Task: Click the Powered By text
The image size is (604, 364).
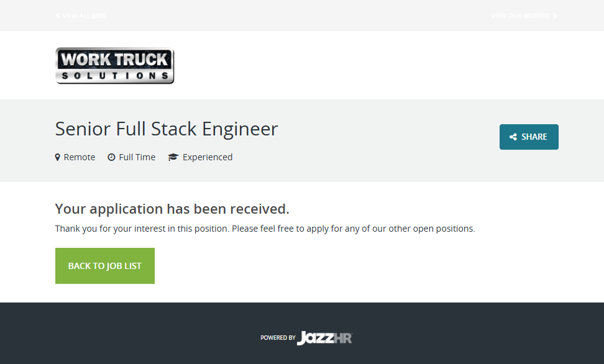Action: [x=278, y=338]
